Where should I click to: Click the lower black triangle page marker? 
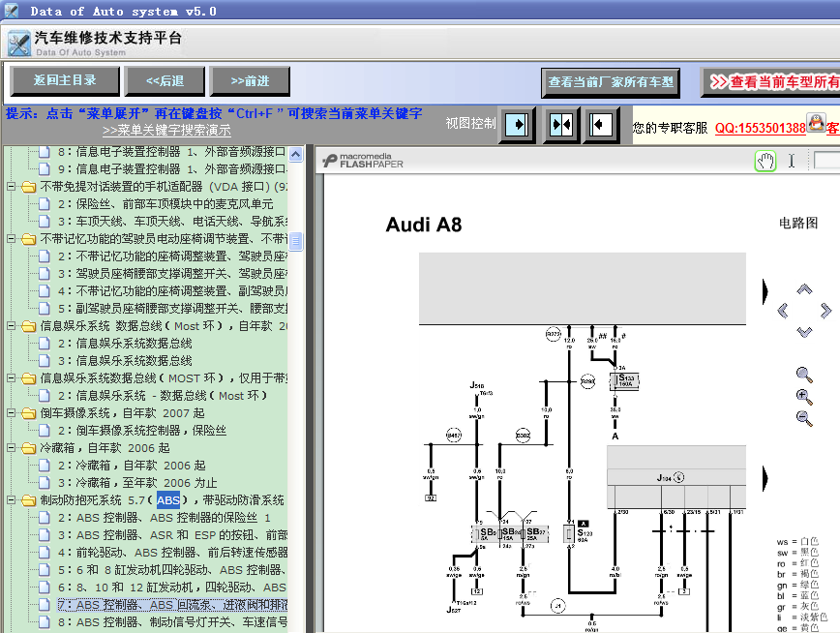(765, 478)
